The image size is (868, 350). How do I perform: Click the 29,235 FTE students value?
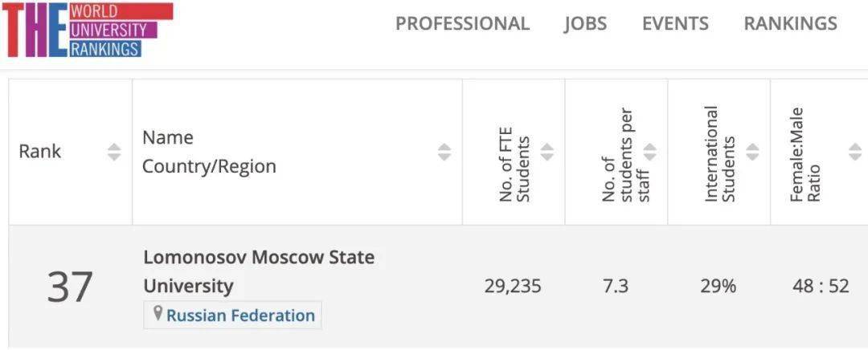pos(513,287)
